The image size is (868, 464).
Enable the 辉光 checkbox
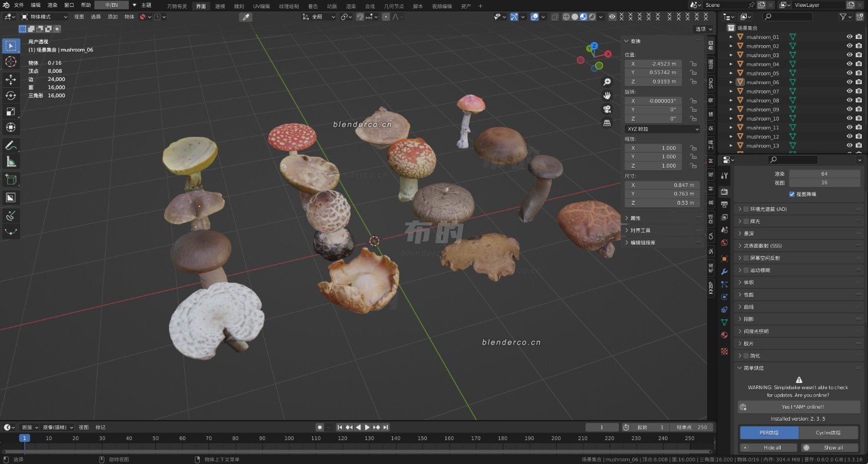pos(746,221)
